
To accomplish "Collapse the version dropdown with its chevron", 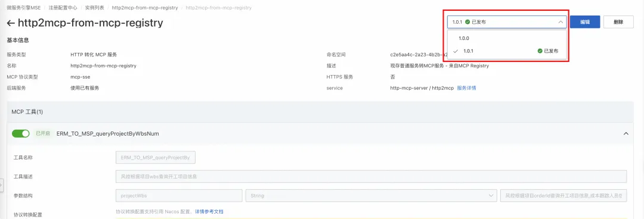I will (x=561, y=22).
